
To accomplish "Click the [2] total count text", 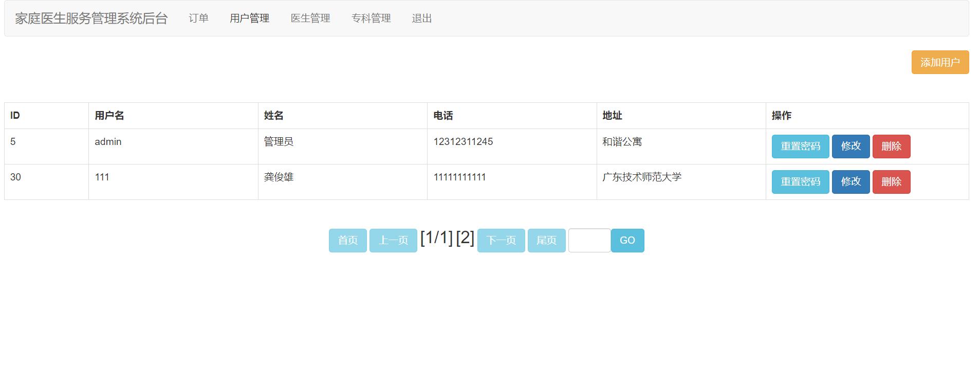I will [465, 237].
